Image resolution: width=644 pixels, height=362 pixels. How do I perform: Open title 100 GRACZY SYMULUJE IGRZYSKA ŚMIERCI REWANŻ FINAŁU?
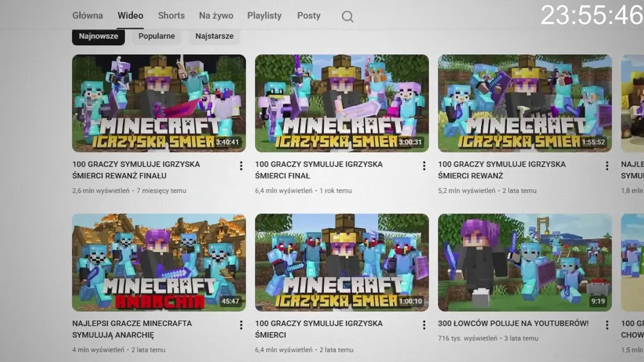[136, 170]
